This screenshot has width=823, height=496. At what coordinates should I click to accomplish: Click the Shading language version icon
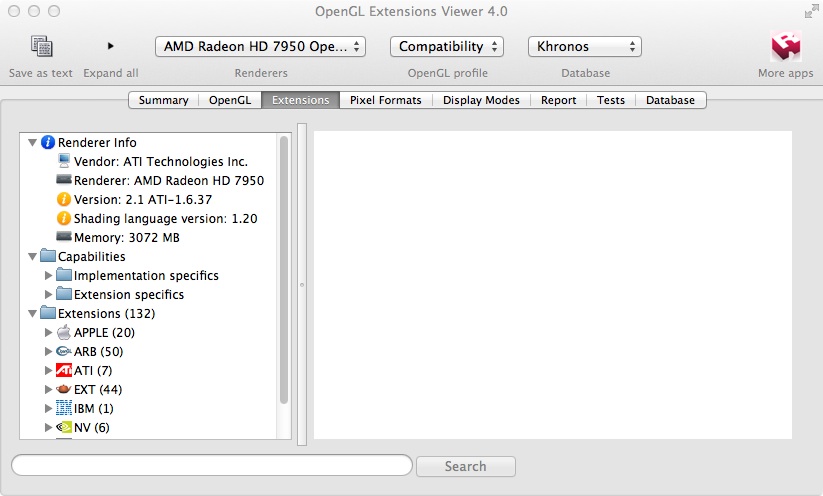[x=64, y=218]
